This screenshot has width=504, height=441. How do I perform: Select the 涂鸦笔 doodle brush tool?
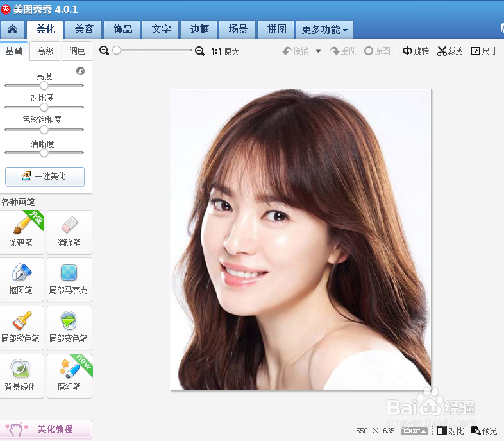22,232
